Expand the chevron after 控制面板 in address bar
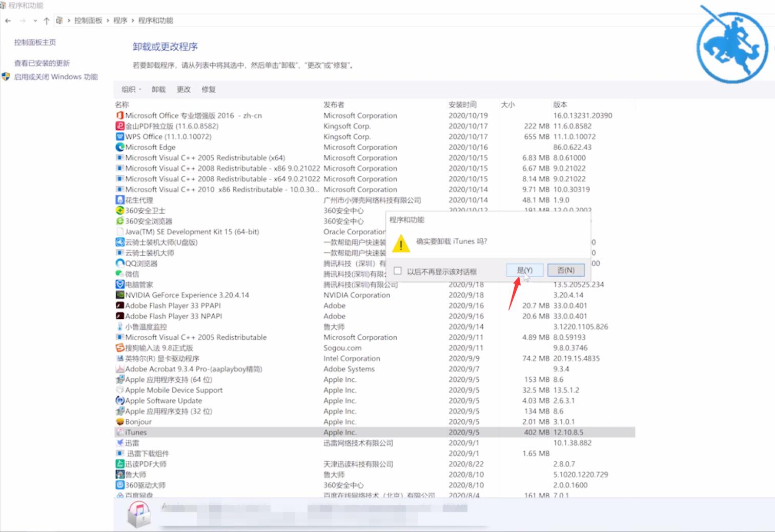The height and width of the screenshot is (532, 775). pos(108,21)
